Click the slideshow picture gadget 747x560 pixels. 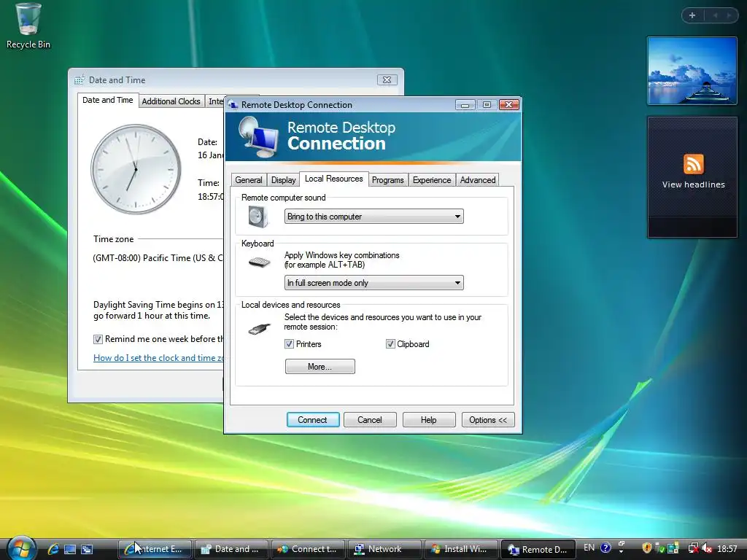coord(692,71)
